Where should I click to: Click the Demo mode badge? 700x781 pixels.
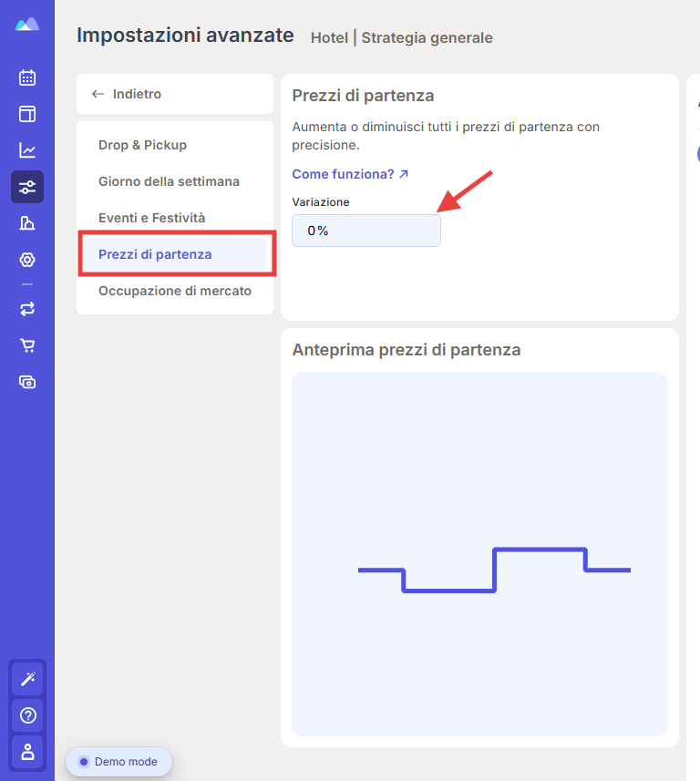[118, 762]
